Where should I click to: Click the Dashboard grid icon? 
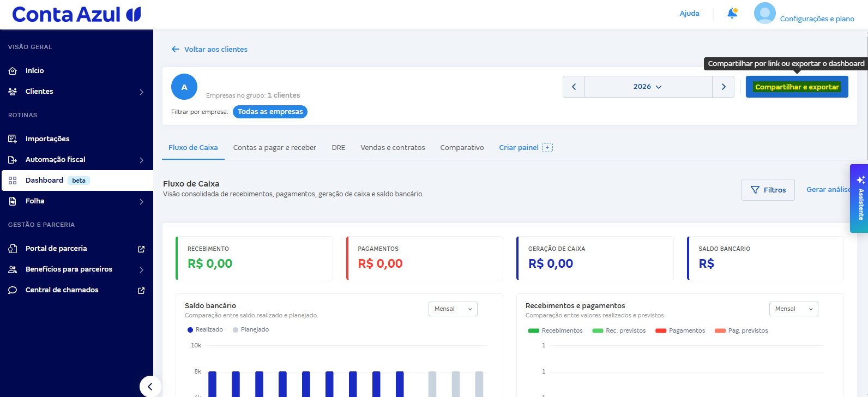click(13, 181)
